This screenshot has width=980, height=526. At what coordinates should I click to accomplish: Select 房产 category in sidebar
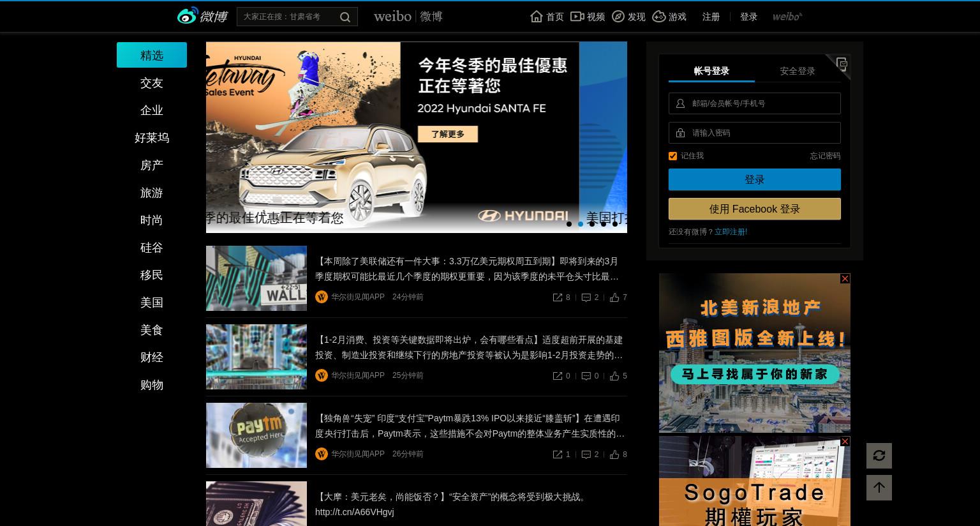click(x=152, y=165)
